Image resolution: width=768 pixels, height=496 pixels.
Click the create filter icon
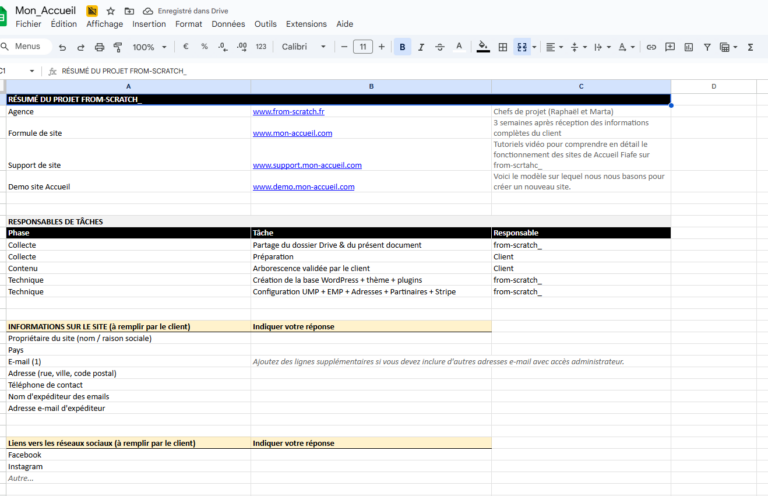coord(706,47)
